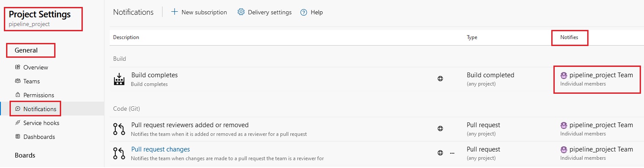Click the Boards section header
Image resolution: width=644 pixels, height=168 pixels.
(25, 155)
